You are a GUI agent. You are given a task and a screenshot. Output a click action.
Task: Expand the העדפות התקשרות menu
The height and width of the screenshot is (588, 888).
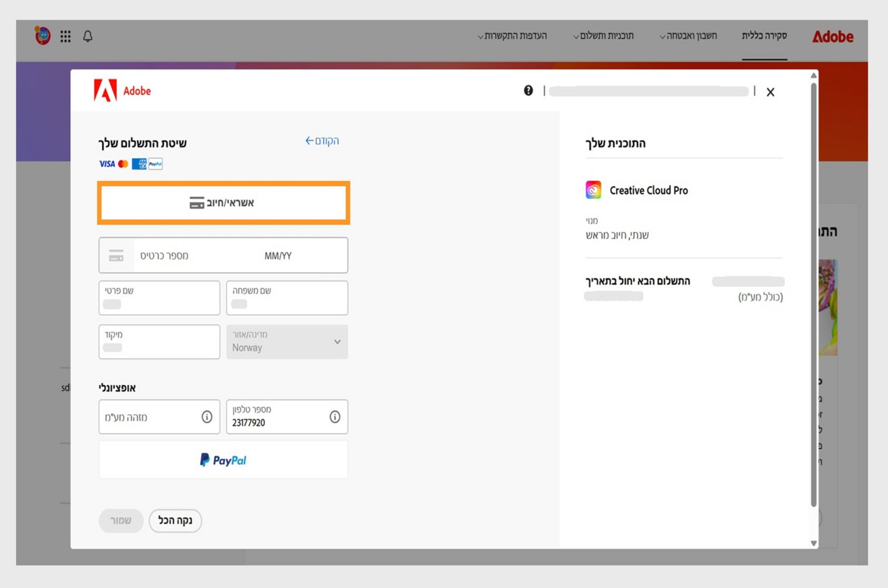pyautogui.click(x=512, y=36)
